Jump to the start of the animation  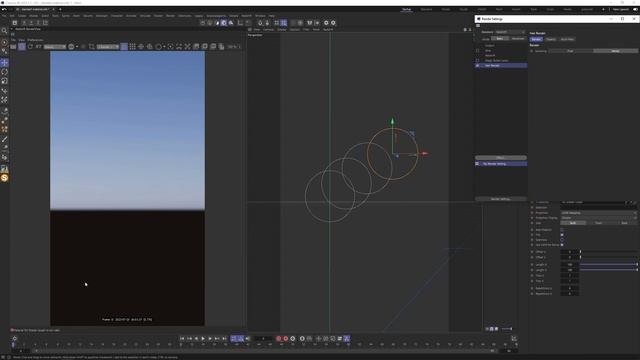click(x=182, y=338)
